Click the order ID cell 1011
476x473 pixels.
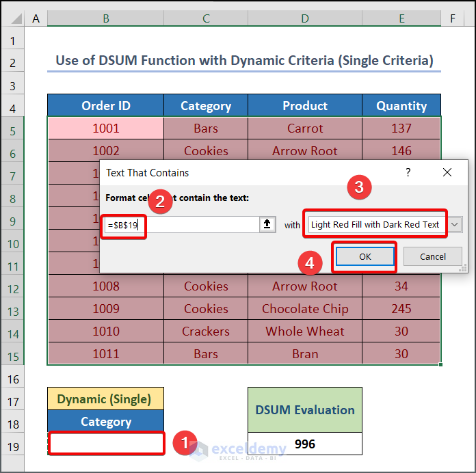(x=105, y=354)
